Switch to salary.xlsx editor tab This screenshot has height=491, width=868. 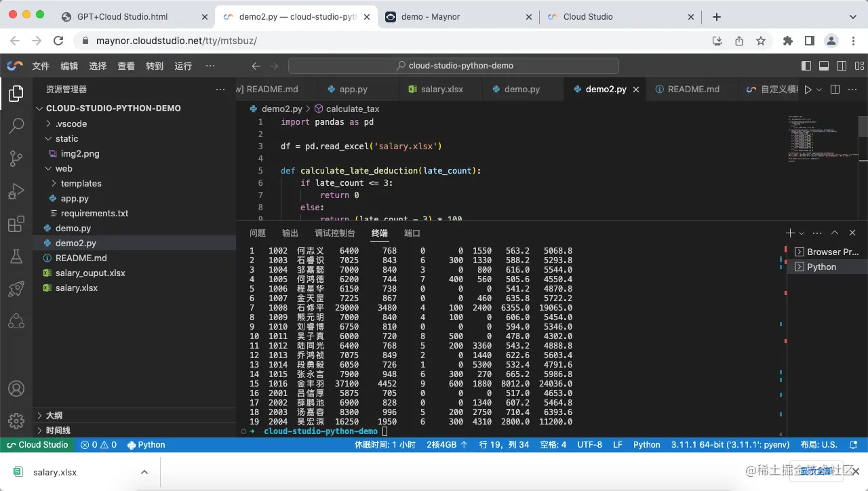coord(440,90)
